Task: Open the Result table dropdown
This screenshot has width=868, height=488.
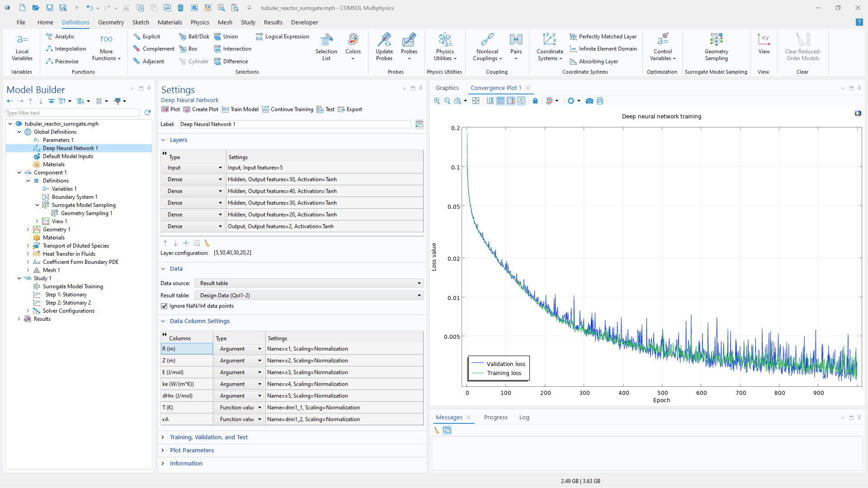Action: pos(309,296)
